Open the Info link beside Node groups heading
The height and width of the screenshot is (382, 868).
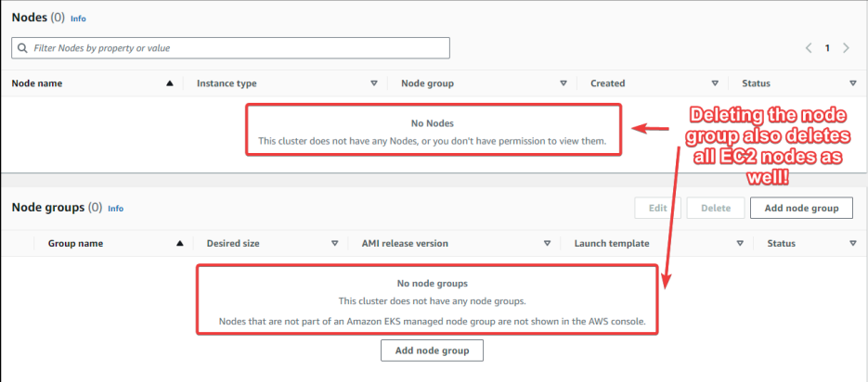click(116, 209)
